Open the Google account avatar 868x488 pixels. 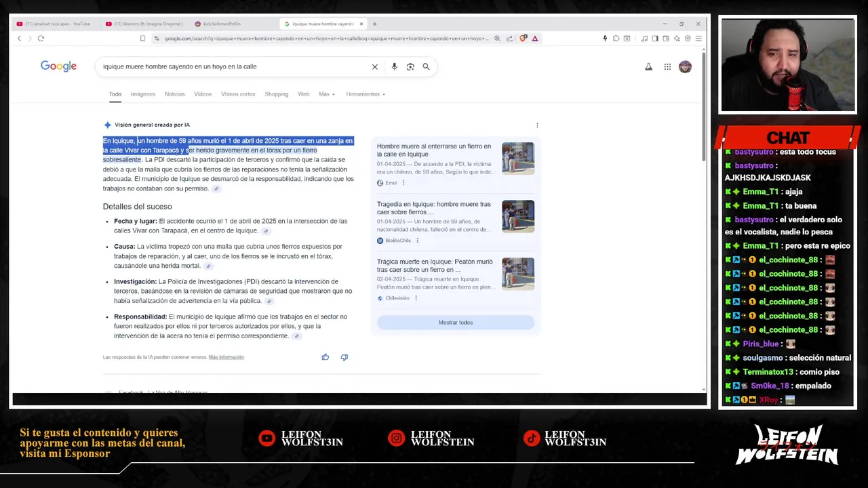point(685,66)
